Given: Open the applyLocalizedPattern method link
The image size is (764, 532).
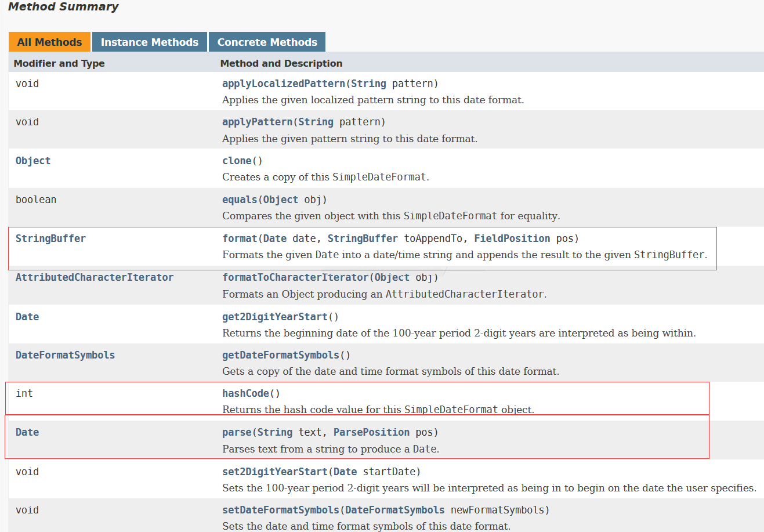Looking at the screenshot, I should tap(283, 84).
